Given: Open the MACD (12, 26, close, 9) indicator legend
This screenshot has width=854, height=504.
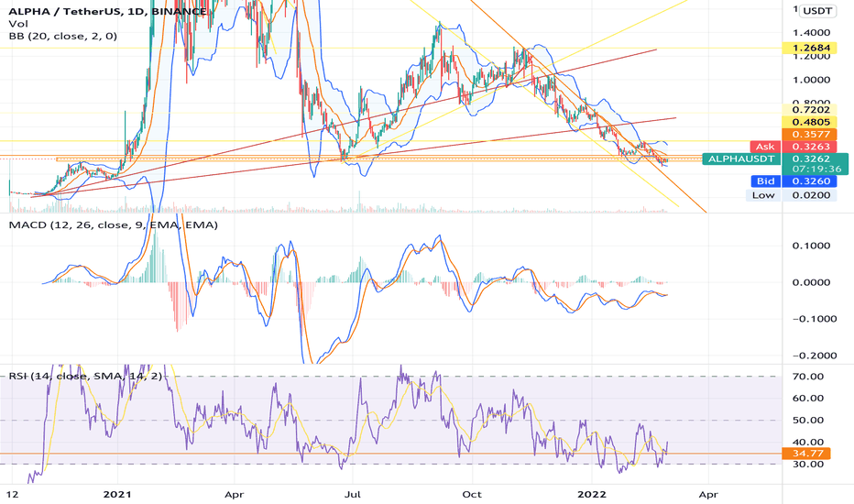Looking at the screenshot, I should [x=114, y=225].
